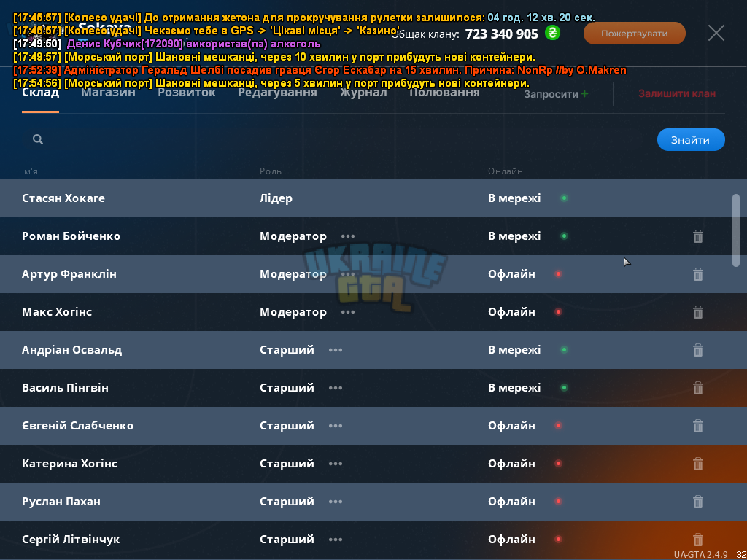Click the green plus next to Запросити
Screen dimensions: 747x560
584,94
